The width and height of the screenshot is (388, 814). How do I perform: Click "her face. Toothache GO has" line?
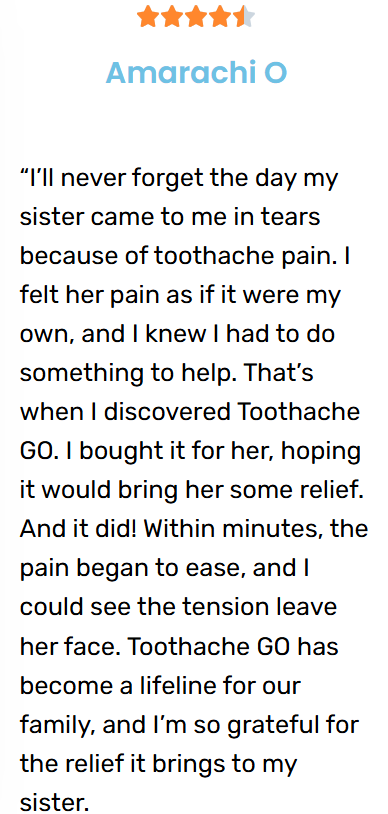[x=179, y=647]
